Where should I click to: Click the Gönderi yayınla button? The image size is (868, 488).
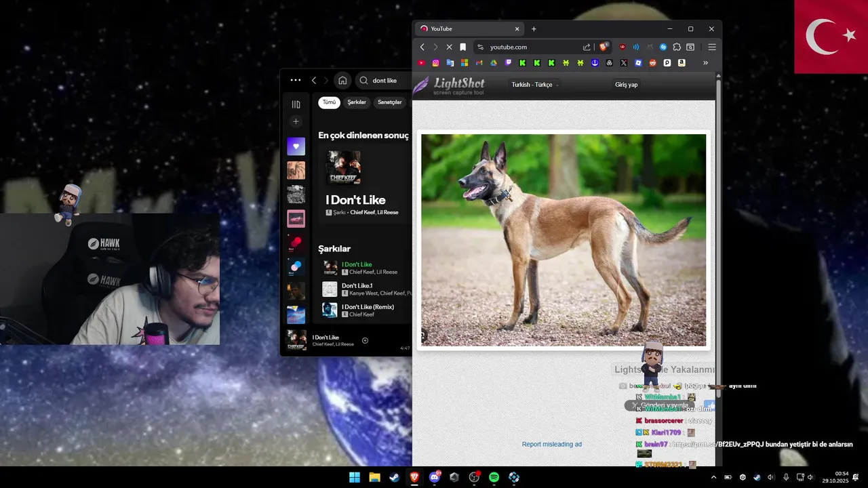[x=659, y=405]
